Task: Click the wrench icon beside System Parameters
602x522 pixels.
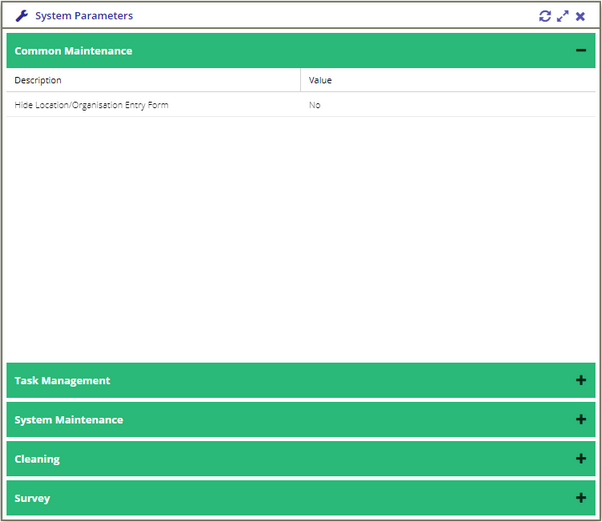Action: 22,16
